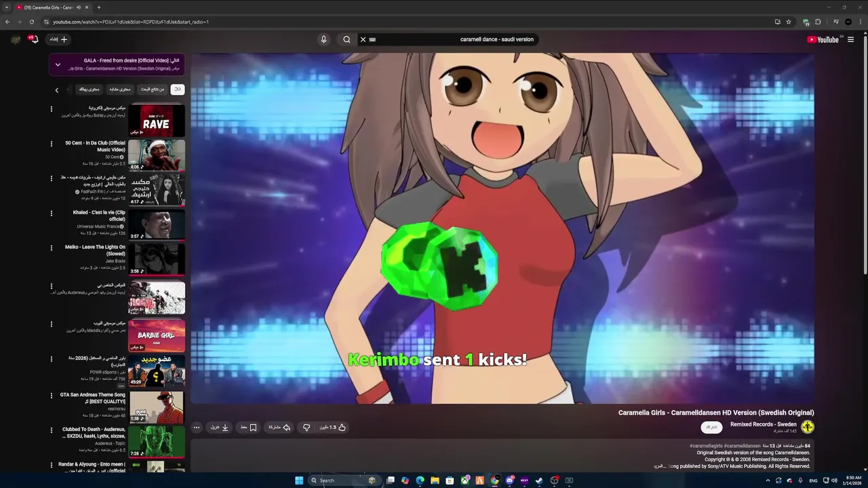Select the 'From search results' chip

(153, 89)
